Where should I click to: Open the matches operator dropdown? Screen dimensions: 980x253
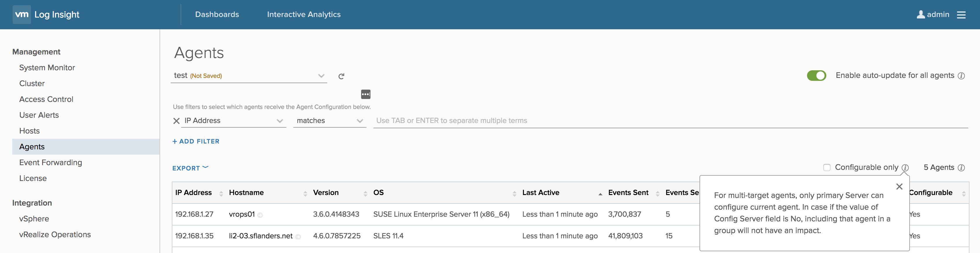coord(359,121)
